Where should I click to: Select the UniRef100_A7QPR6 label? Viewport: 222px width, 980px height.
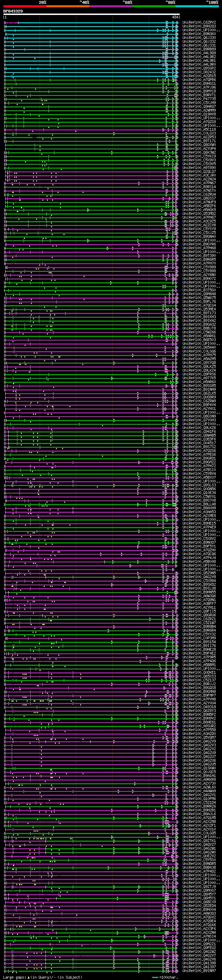pyautogui.click(x=199, y=80)
